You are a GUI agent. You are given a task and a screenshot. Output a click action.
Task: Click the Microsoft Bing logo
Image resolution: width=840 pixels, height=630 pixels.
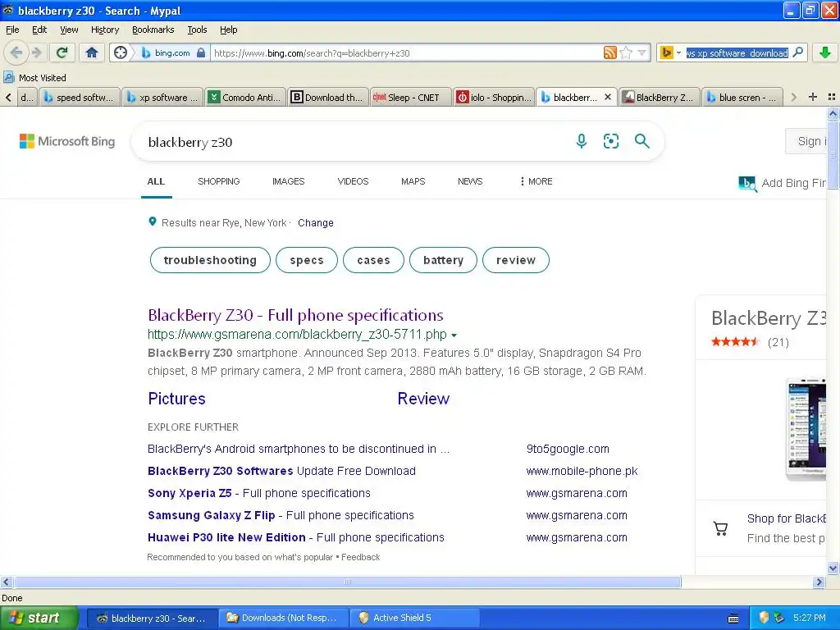(x=67, y=141)
